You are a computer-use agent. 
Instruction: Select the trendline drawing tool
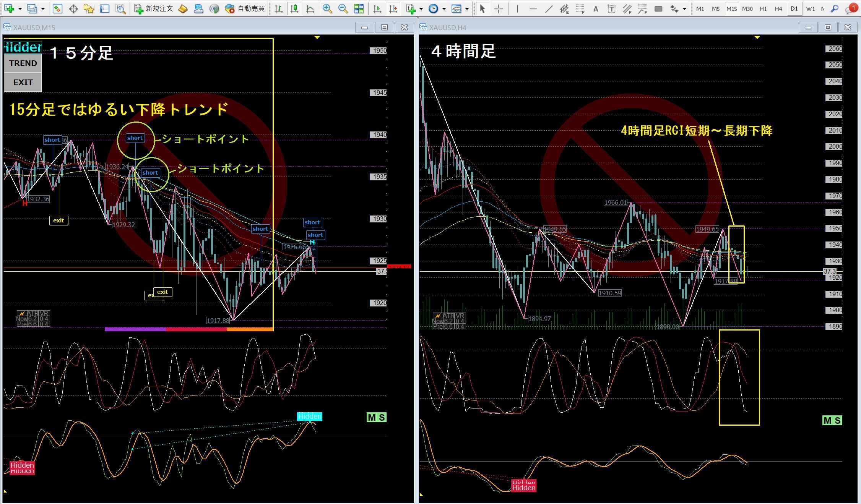549,8
